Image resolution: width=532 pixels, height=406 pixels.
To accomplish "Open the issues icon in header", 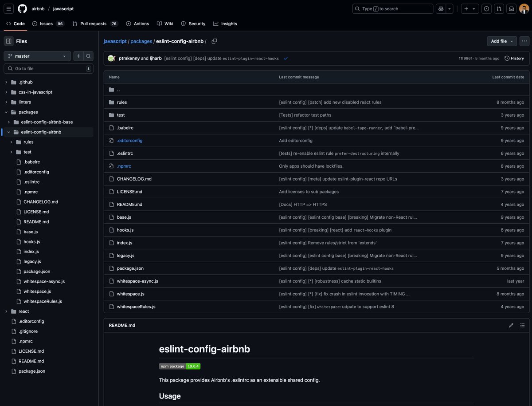I will coord(486,8).
